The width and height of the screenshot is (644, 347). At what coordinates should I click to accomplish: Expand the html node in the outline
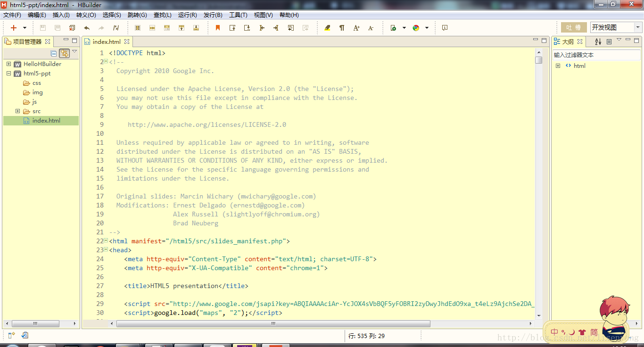tap(558, 66)
